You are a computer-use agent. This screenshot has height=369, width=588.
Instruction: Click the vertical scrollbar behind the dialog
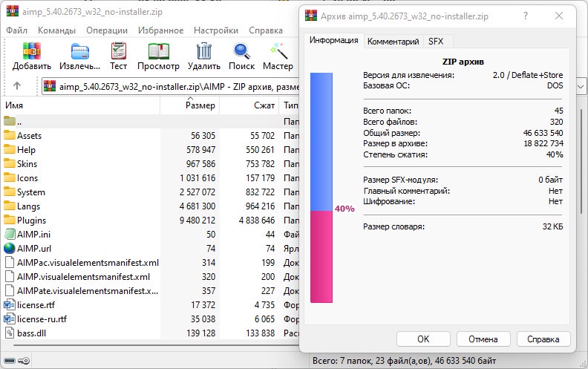(582, 161)
